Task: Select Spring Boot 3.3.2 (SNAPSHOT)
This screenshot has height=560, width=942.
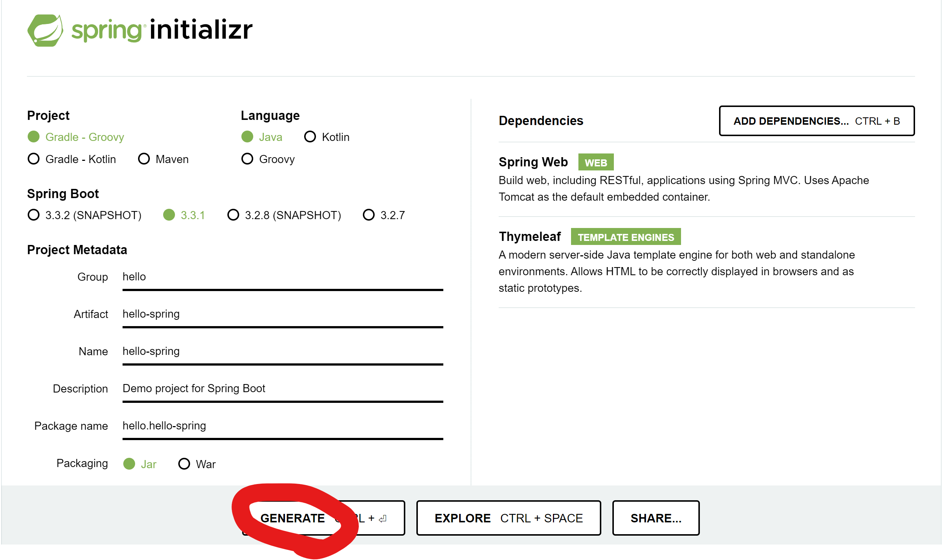Action: [x=85, y=215]
